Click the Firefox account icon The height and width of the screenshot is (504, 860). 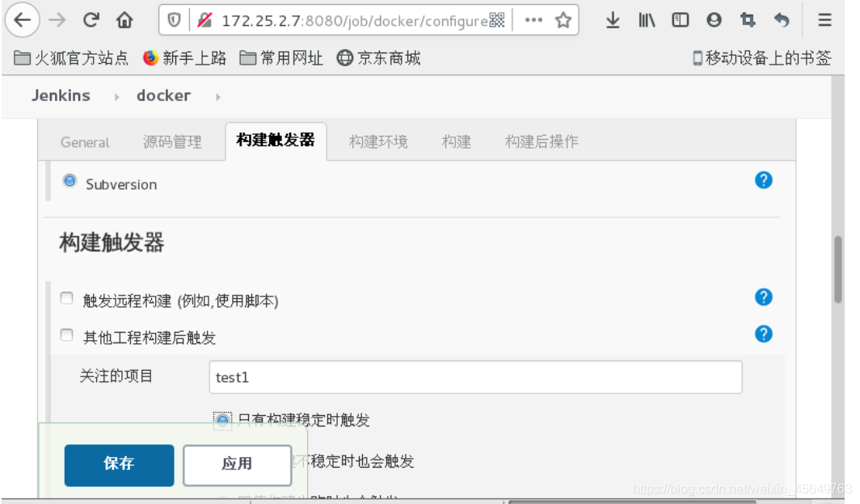[x=714, y=20]
